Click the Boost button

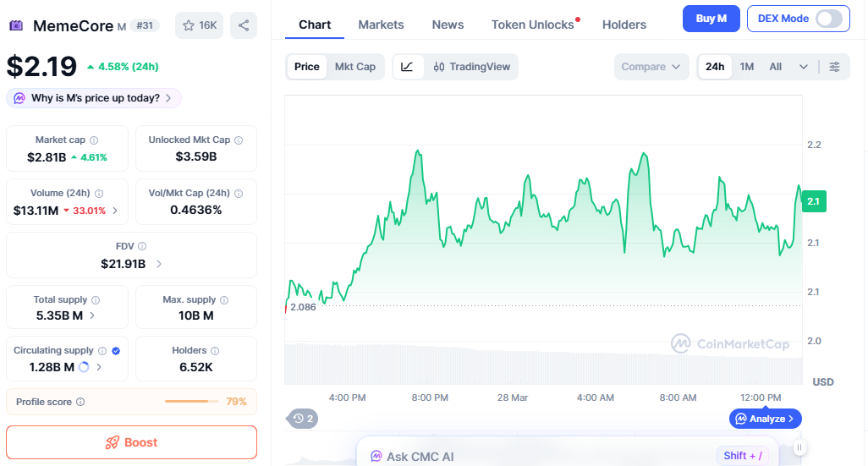pos(132,442)
